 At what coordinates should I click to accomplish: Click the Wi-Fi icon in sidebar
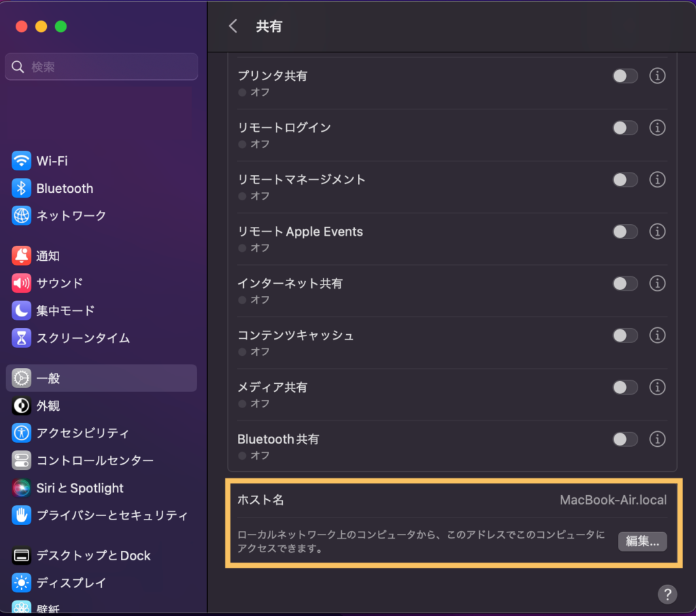21,160
